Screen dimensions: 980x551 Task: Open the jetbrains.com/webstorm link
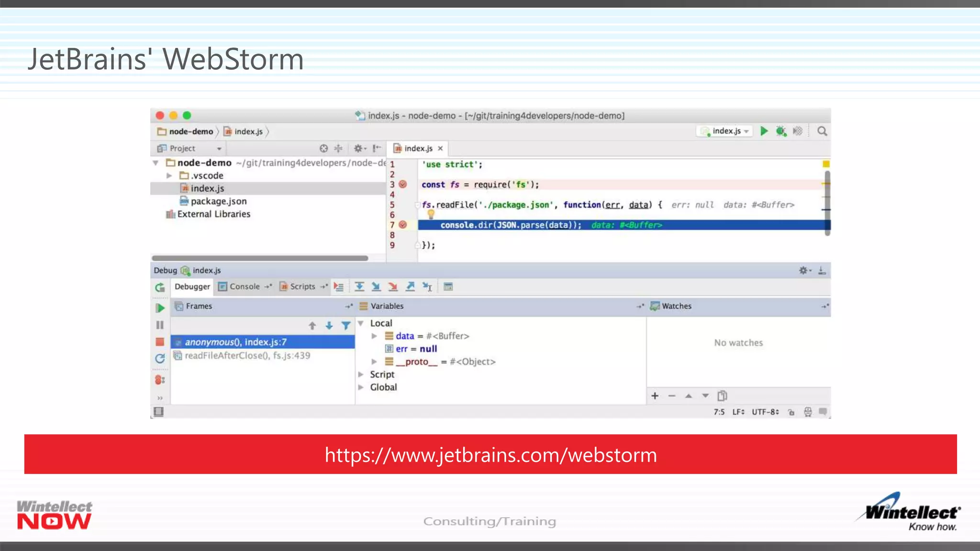click(490, 454)
